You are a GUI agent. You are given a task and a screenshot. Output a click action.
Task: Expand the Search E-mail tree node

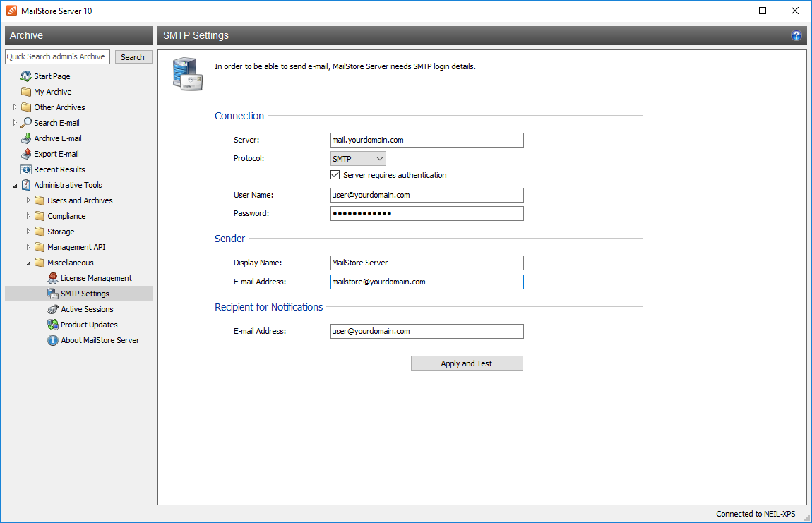(x=15, y=123)
